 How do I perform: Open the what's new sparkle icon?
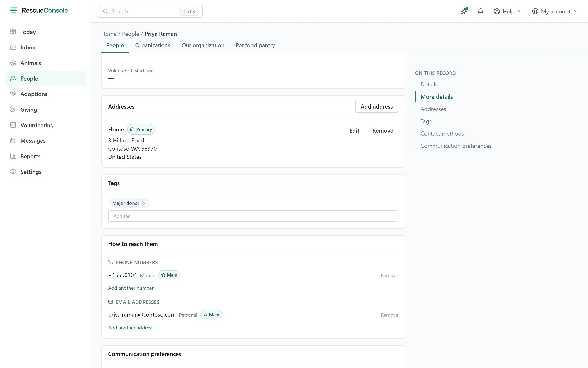(x=464, y=11)
